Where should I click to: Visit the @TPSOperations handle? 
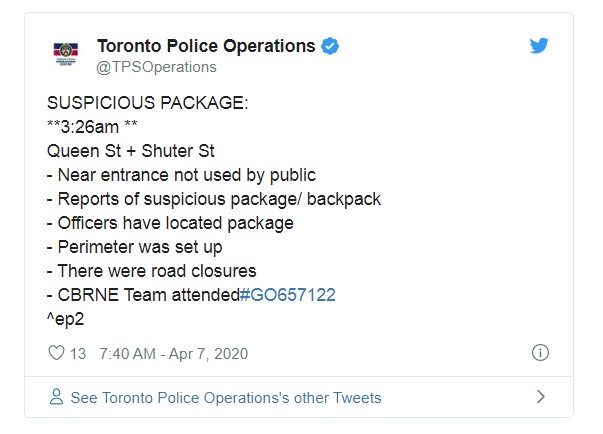tap(157, 67)
